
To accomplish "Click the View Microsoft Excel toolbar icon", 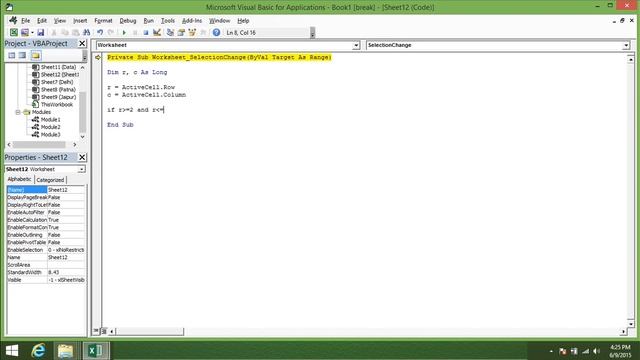I will (14, 32).
